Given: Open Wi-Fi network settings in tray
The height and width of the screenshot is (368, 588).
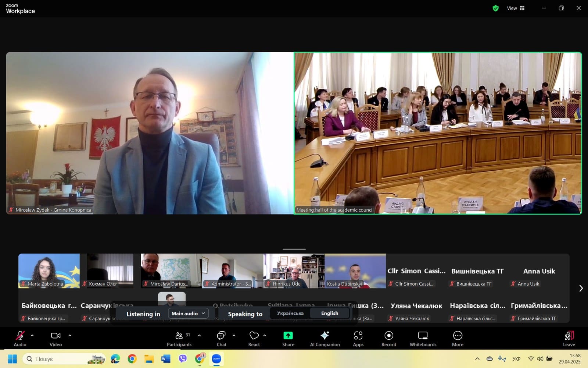Looking at the screenshot, I should (531, 359).
